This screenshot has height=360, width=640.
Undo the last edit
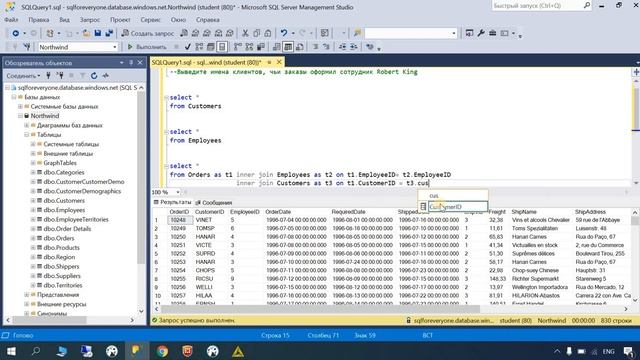tap(284, 33)
